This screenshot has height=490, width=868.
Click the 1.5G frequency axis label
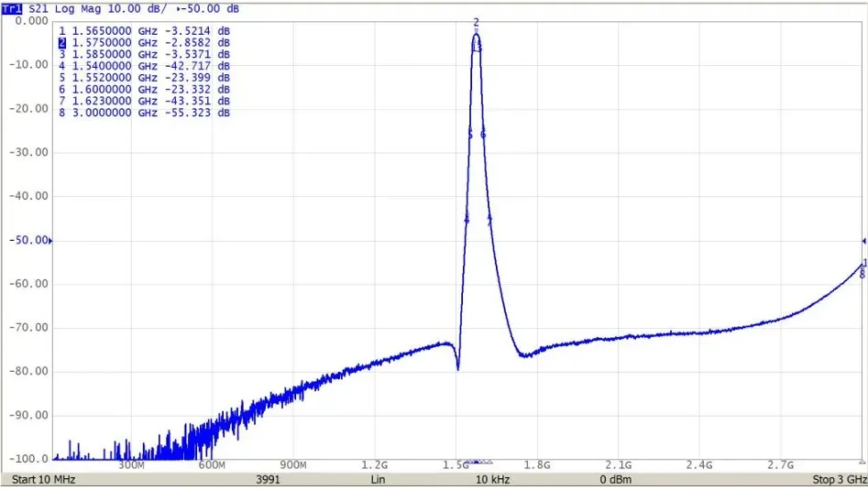(x=455, y=465)
